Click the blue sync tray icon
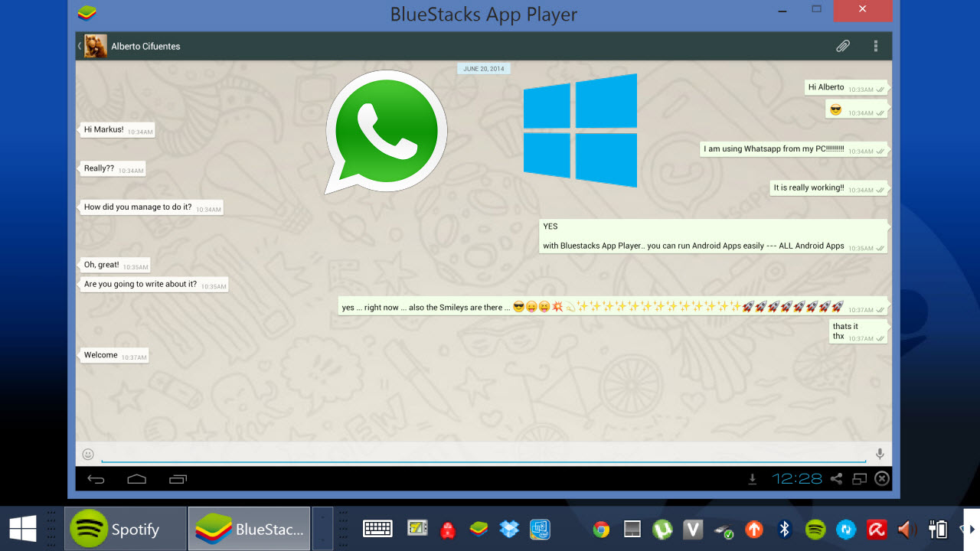 (x=846, y=529)
